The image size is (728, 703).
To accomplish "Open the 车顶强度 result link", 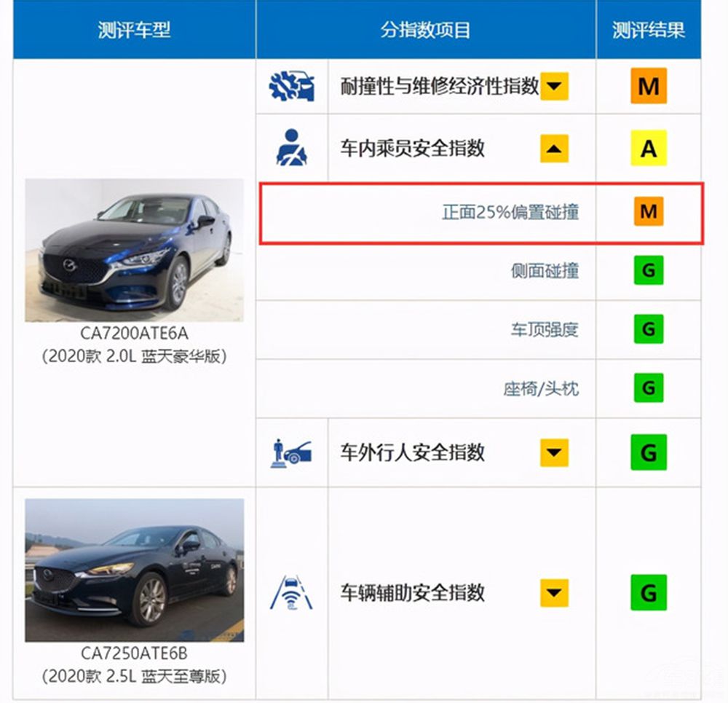I will 545,329.
